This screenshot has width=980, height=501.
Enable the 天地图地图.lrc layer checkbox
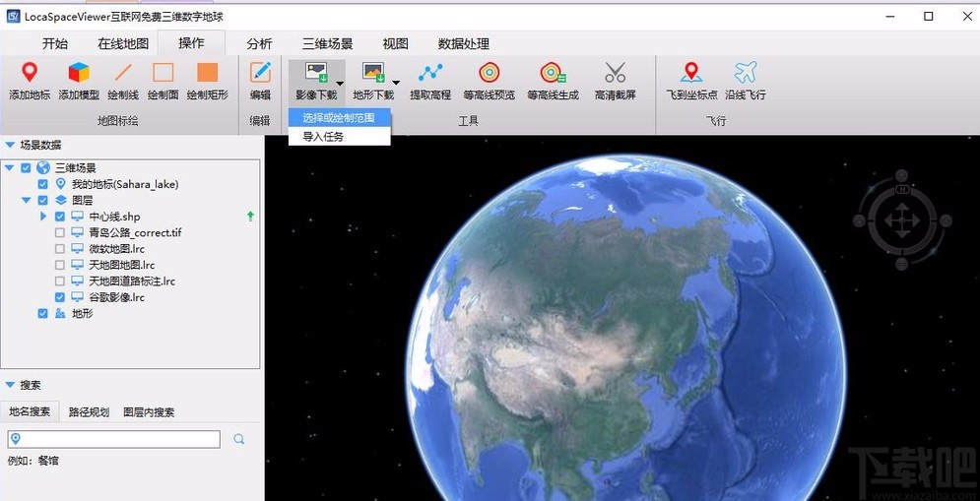click(59, 265)
